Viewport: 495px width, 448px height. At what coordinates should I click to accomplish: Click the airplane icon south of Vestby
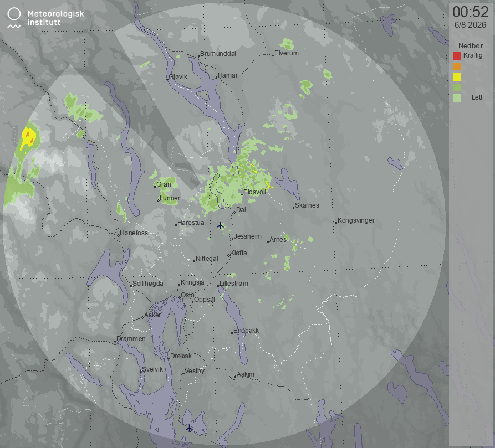[x=189, y=428]
